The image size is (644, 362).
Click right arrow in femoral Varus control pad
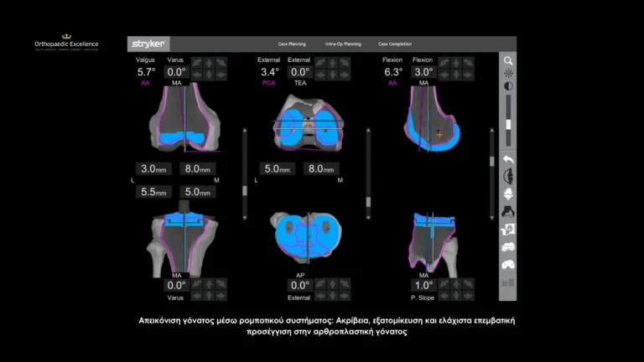pos(221,75)
